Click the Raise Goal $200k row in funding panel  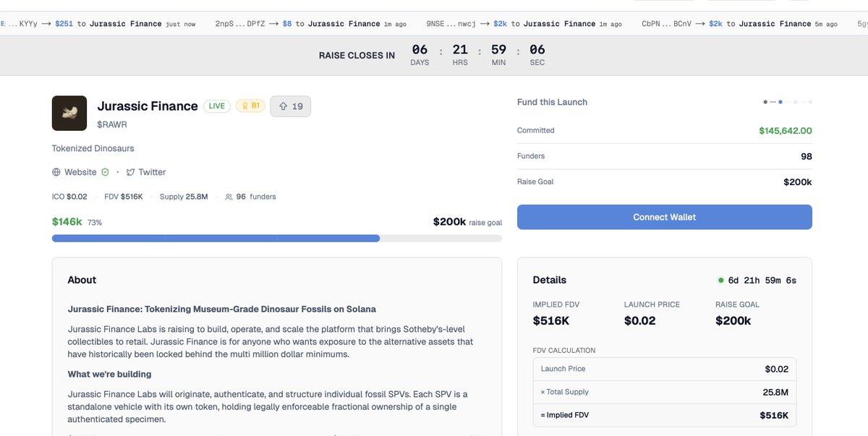click(664, 181)
